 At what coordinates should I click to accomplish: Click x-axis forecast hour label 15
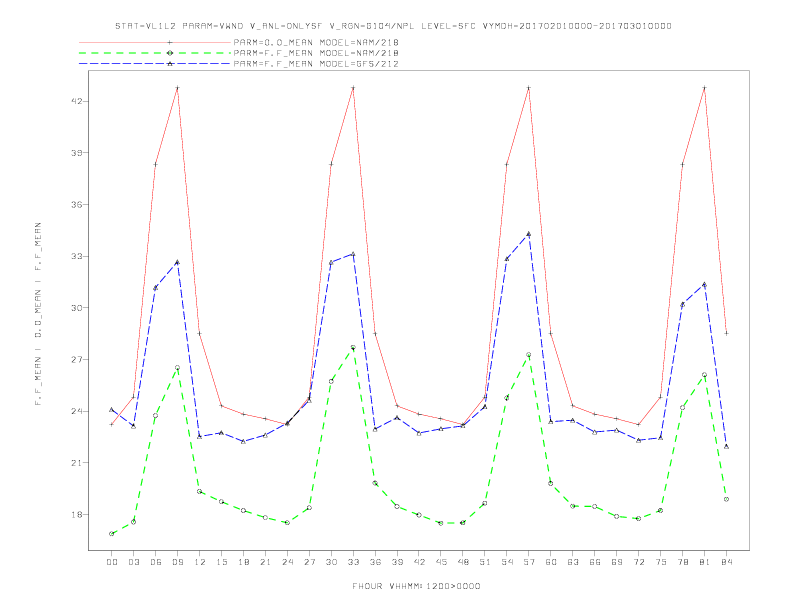tap(221, 562)
